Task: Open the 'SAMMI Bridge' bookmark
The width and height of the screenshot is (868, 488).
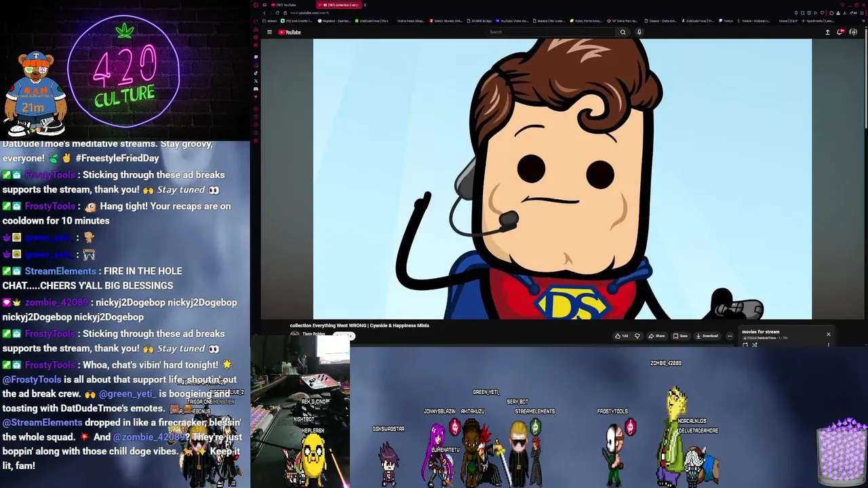Action: tap(479, 21)
